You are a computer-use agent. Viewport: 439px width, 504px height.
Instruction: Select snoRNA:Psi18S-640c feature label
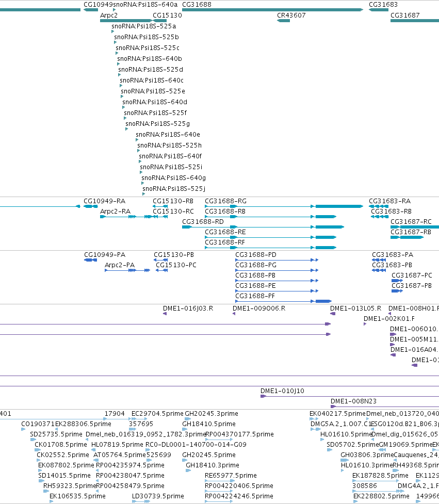[152, 80]
